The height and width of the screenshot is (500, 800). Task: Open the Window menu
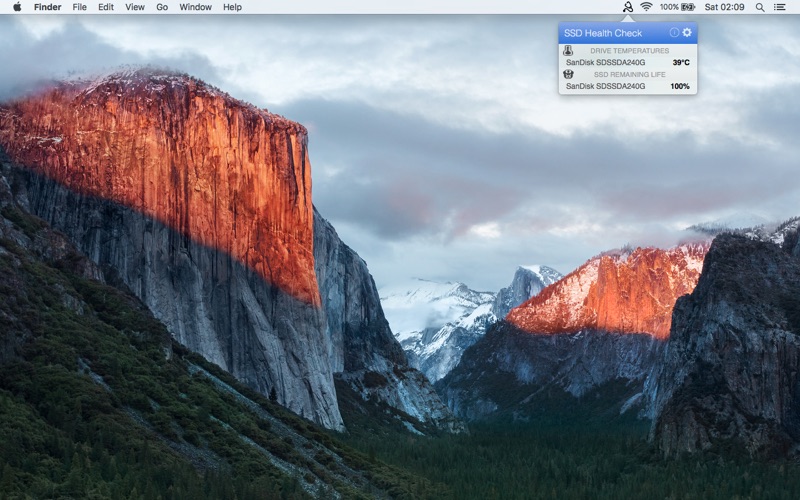tap(195, 7)
